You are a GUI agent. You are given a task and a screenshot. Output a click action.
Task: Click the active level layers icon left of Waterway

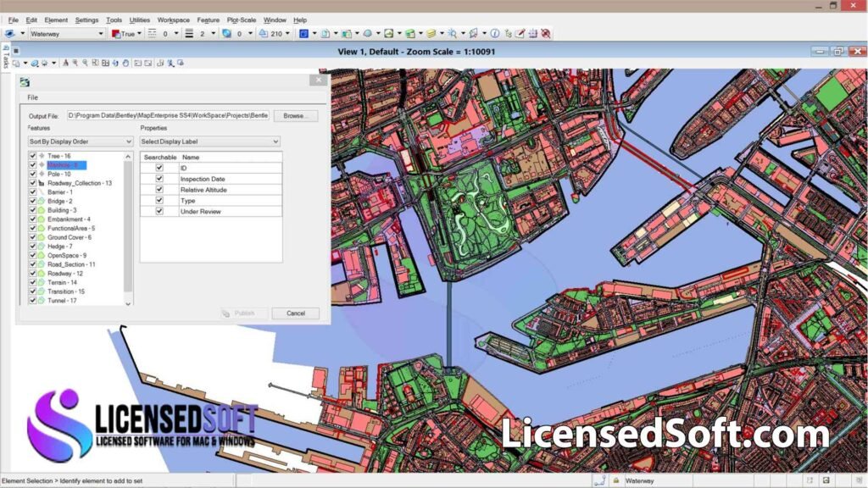click(x=9, y=34)
